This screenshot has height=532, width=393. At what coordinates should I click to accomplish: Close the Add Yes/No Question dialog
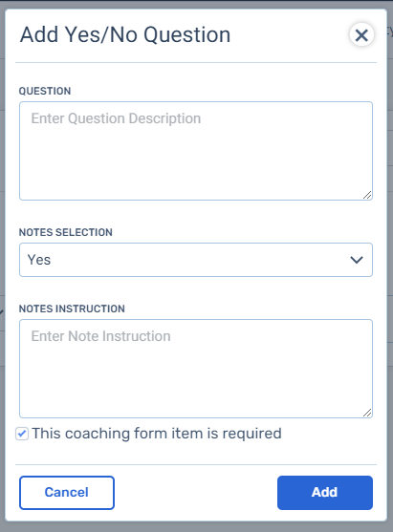tap(361, 35)
